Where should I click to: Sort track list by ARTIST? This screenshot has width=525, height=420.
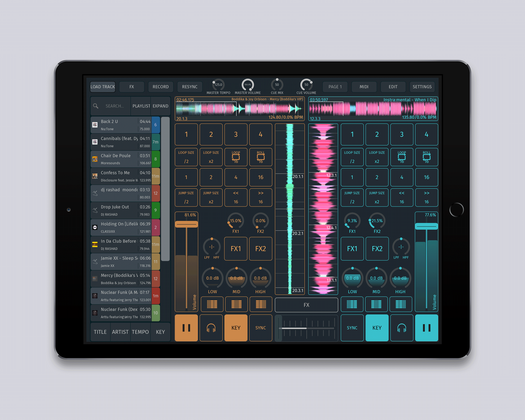click(x=120, y=332)
